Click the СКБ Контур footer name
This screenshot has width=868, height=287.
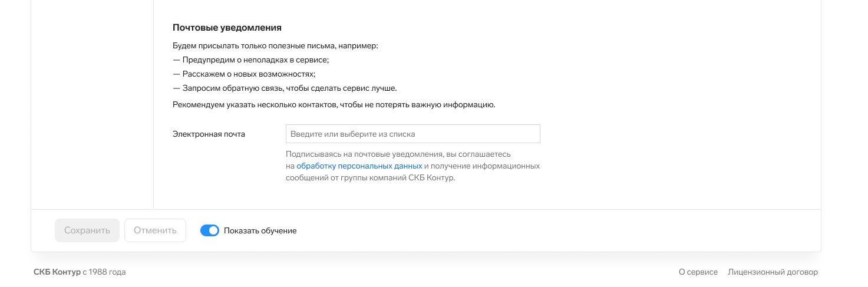coord(57,272)
